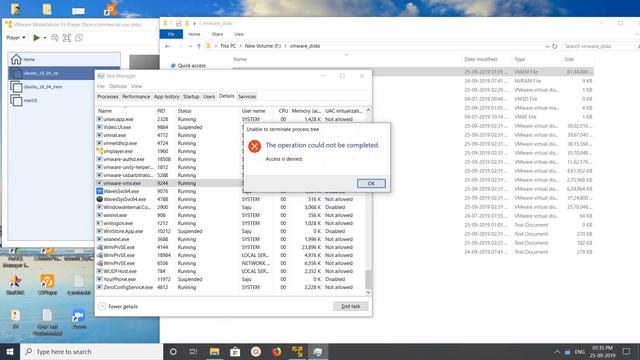Select Home in VMware library

click(64, 60)
